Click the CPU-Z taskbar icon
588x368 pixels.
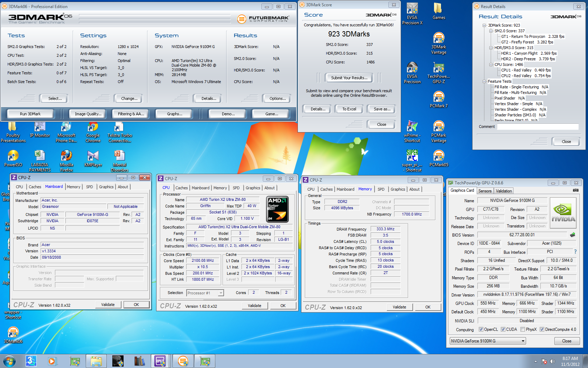(x=160, y=361)
